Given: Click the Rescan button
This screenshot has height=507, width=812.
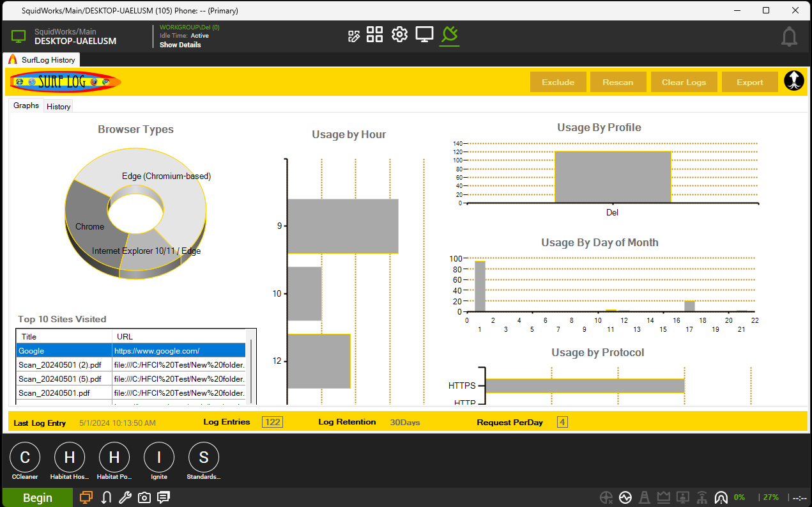Looking at the screenshot, I should [617, 82].
